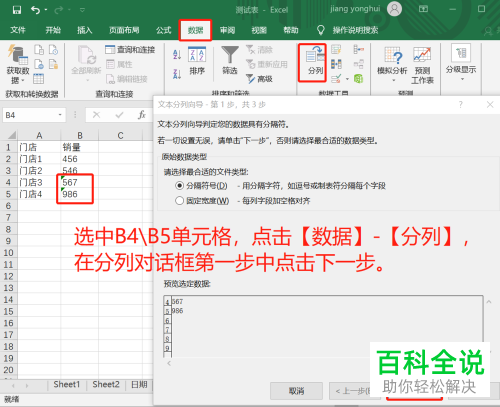
Task: Open the Undo history dropdown arrow
Action: point(46,10)
